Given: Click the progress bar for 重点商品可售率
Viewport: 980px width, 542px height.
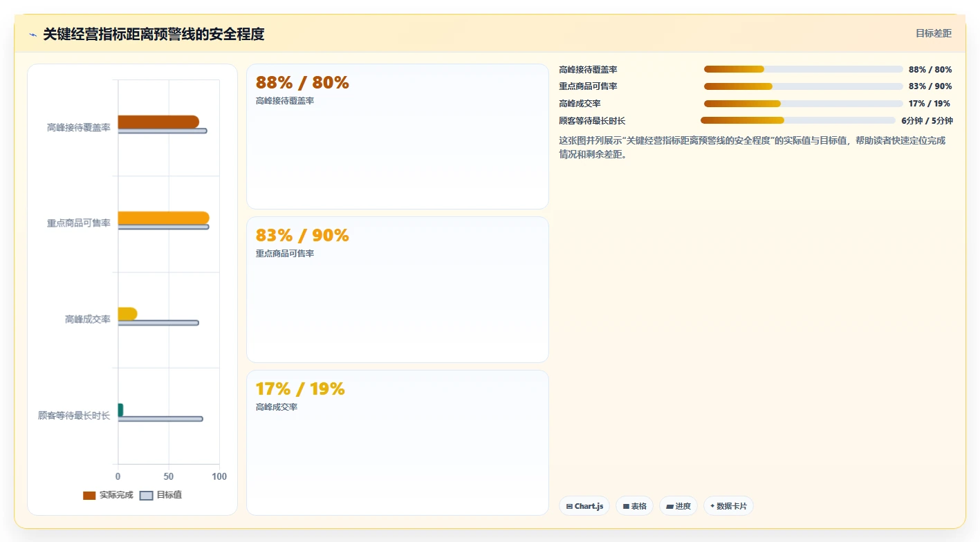Looking at the screenshot, I should 804,86.
